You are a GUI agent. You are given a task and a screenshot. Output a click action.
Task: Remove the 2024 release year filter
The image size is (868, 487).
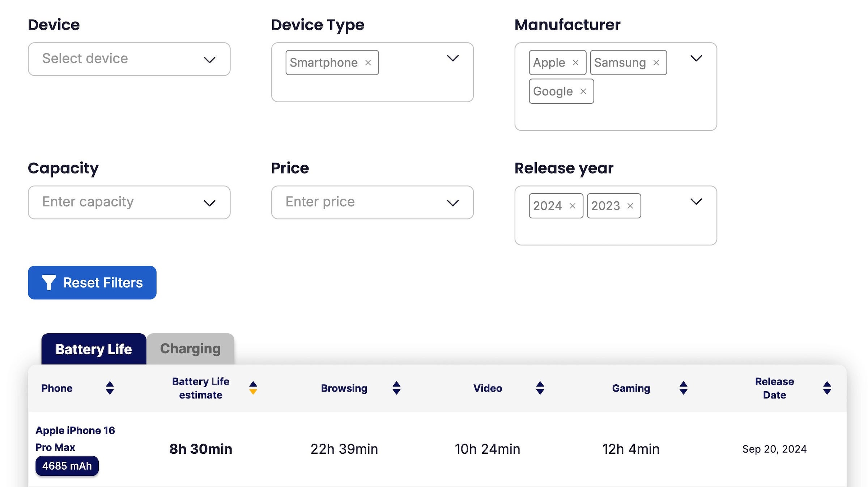pos(573,206)
